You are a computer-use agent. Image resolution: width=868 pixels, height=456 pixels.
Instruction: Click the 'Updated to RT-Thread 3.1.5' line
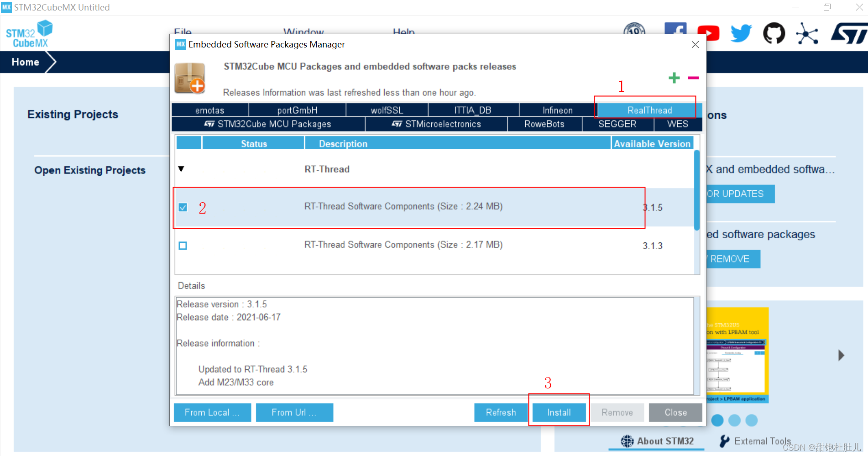coord(253,369)
